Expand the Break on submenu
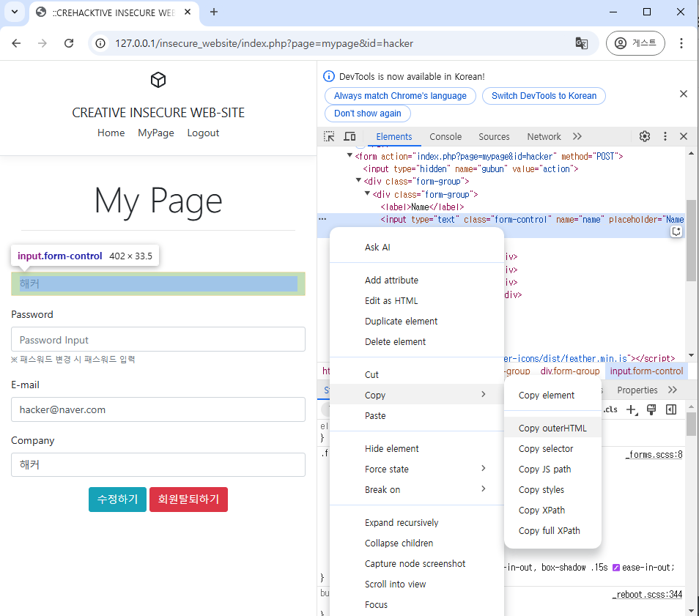The width and height of the screenshot is (699, 616). 417,490
